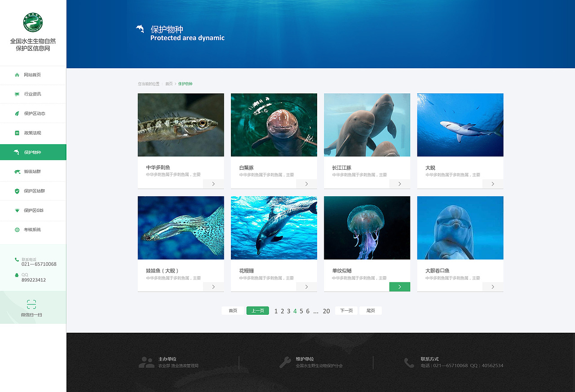Click the 长江江豚 card title

point(342,167)
